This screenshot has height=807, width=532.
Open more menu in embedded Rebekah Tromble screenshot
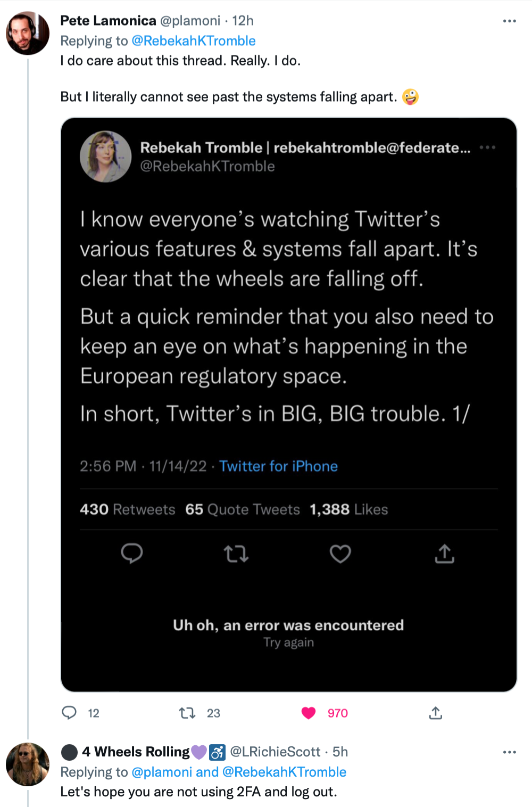(x=487, y=147)
